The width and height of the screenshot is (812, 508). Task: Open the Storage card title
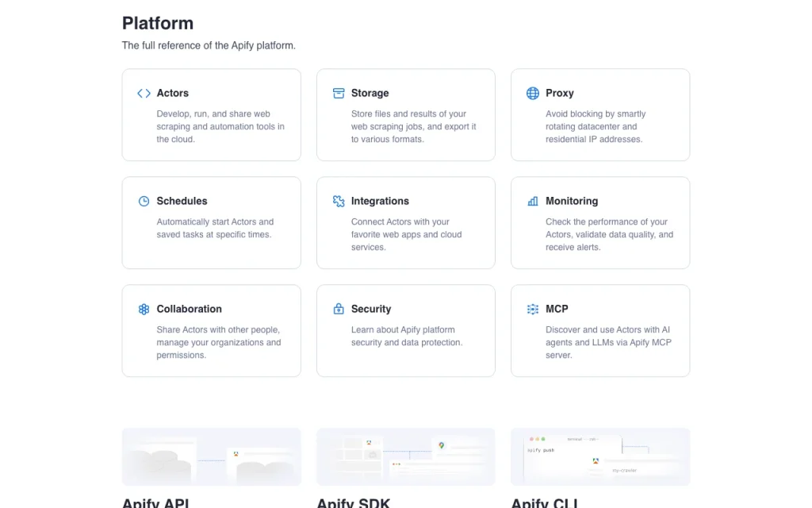[x=370, y=94]
